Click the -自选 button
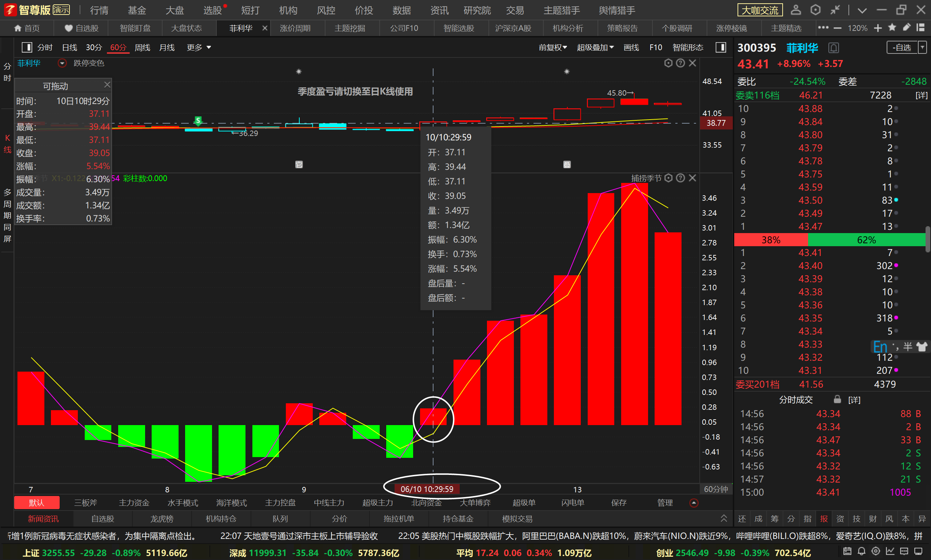 point(902,48)
